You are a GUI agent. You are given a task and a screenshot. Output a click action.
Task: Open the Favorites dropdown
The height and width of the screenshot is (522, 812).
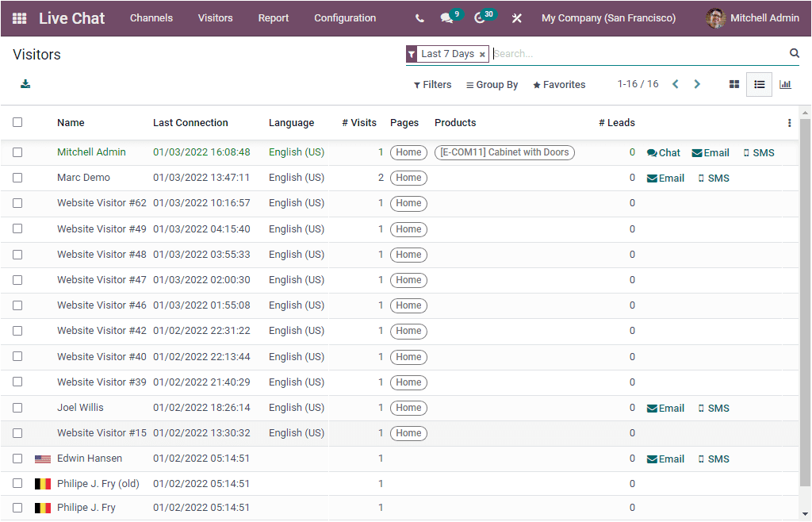coord(559,84)
